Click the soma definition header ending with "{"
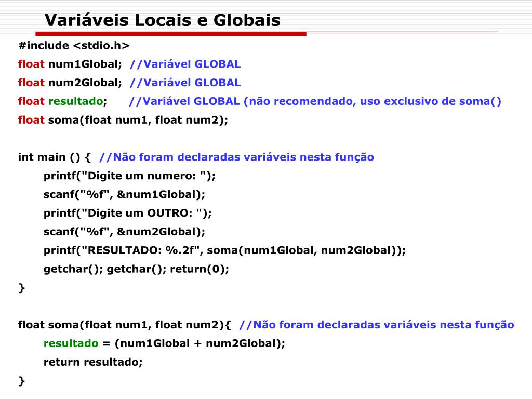This screenshot has width=532, height=399. click(x=125, y=325)
